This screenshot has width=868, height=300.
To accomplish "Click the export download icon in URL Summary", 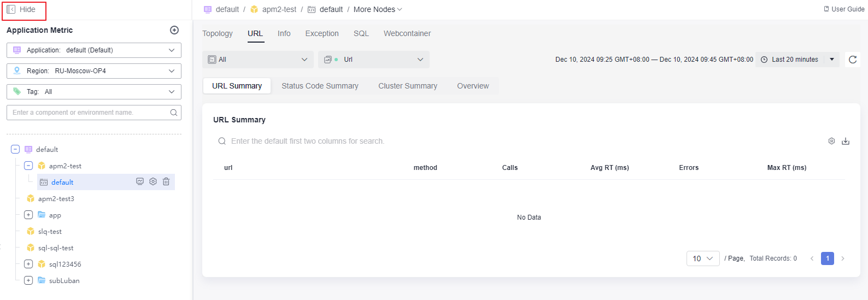I will (846, 141).
